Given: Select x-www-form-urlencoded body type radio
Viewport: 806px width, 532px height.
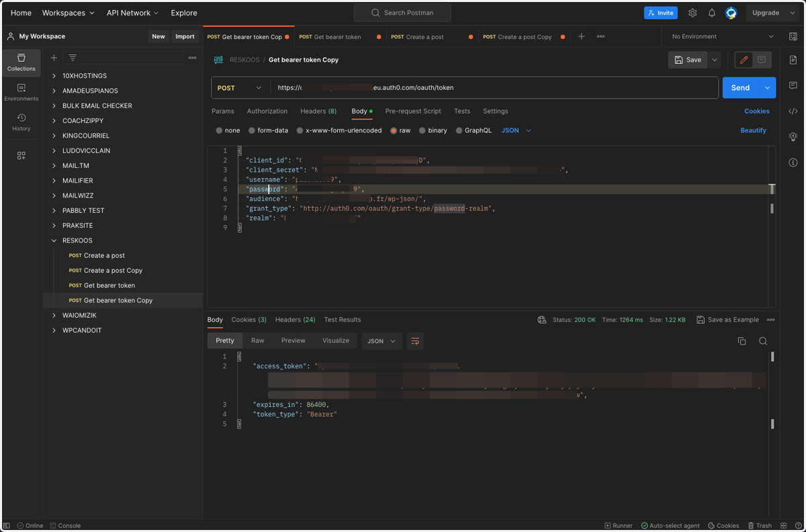Looking at the screenshot, I should [x=300, y=131].
